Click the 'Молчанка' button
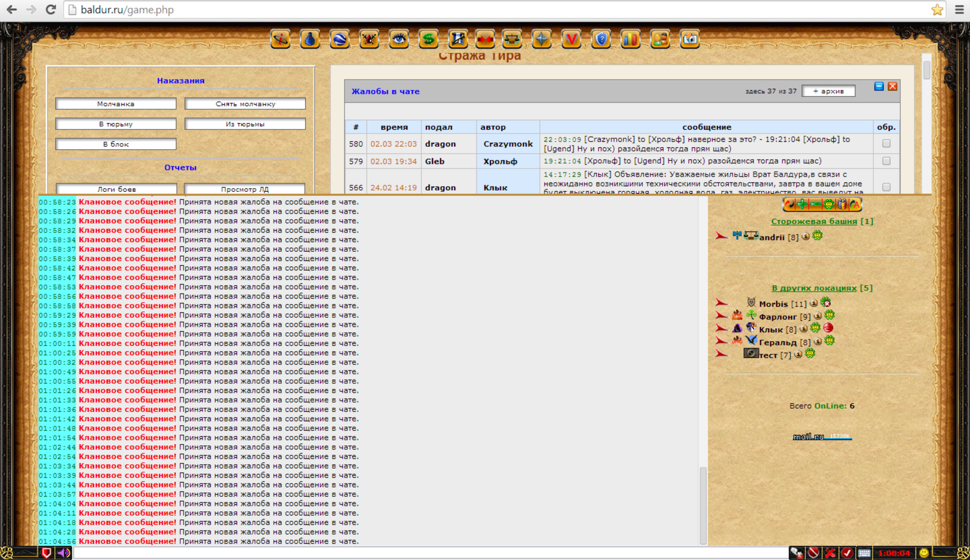The width and height of the screenshot is (970, 560). pos(116,104)
